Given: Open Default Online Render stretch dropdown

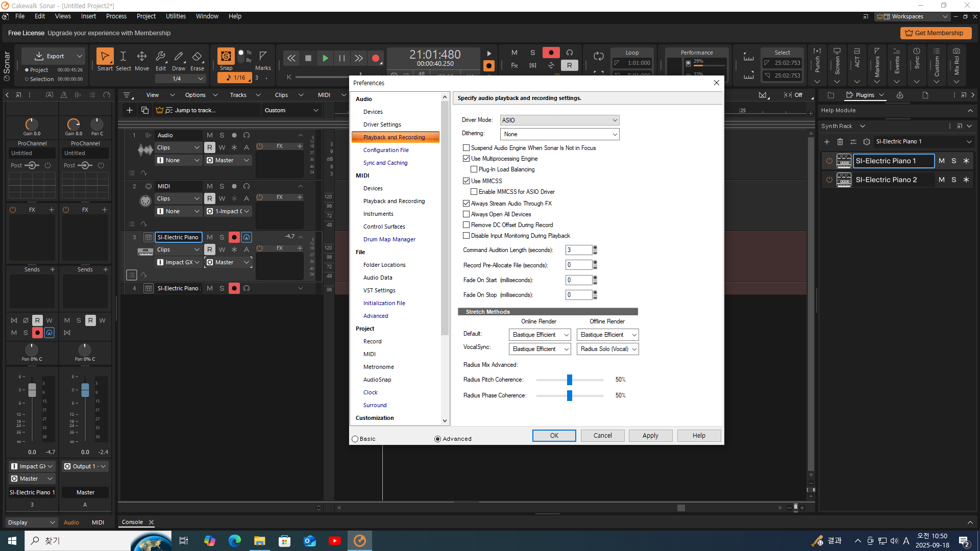Looking at the screenshot, I should click(x=540, y=335).
